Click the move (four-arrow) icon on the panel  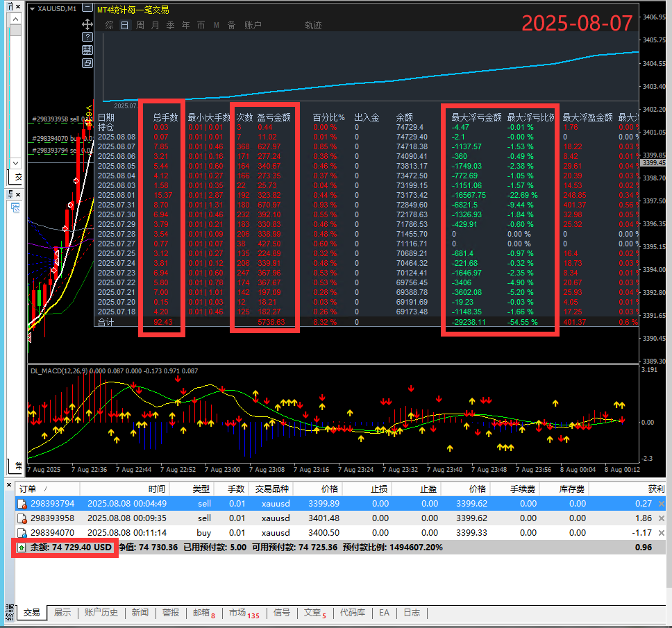coord(87,24)
